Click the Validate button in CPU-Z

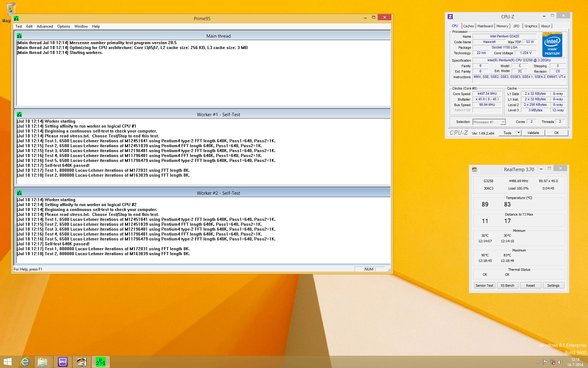point(533,133)
